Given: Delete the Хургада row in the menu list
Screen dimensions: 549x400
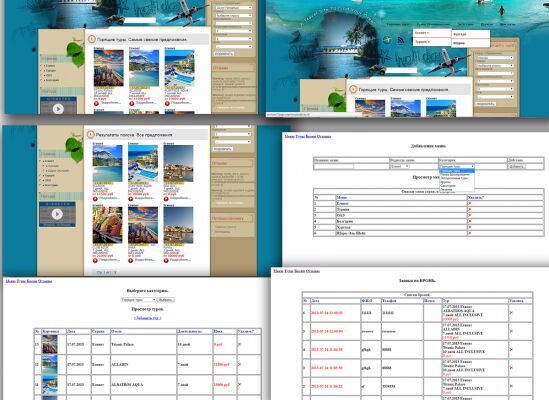Looking at the screenshot, I should click(x=470, y=227).
